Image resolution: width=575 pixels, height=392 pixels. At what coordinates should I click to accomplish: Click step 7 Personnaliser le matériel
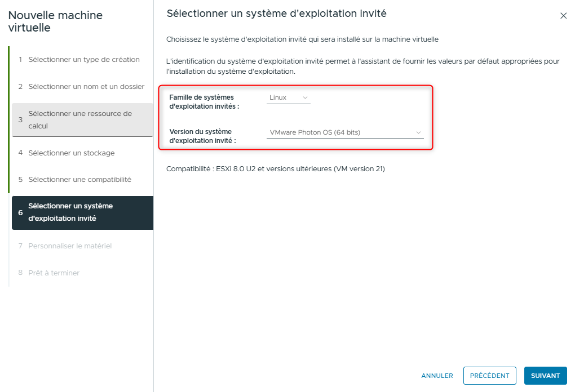[70, 246]
